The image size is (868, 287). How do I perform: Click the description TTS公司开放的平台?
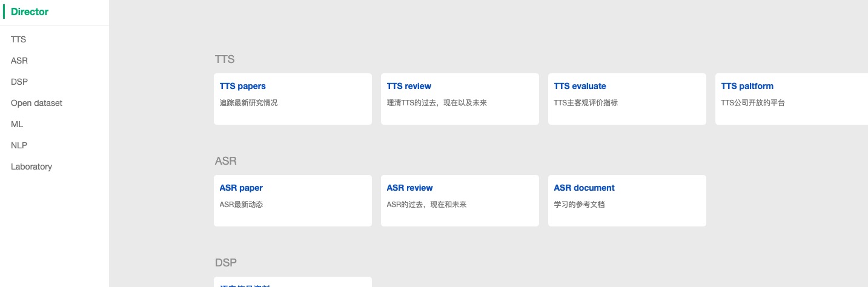pyautogui.click(x=753, y=103)
